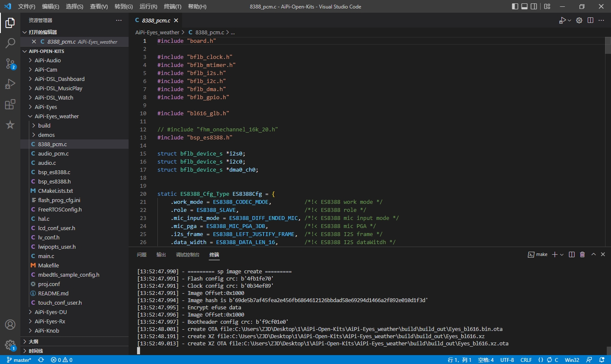This screenshot has height=364, width=611.
Task: Expand the AiPi-Audio folder
Action: [74, 61]
